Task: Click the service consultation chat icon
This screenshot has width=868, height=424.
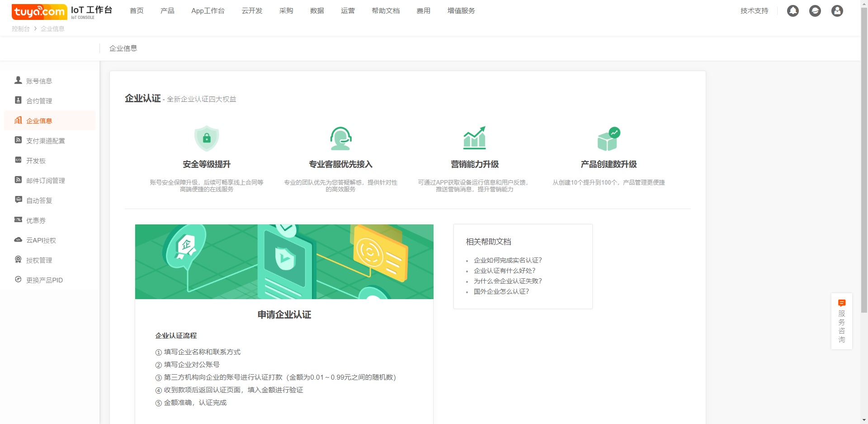Action: (841, 303)
